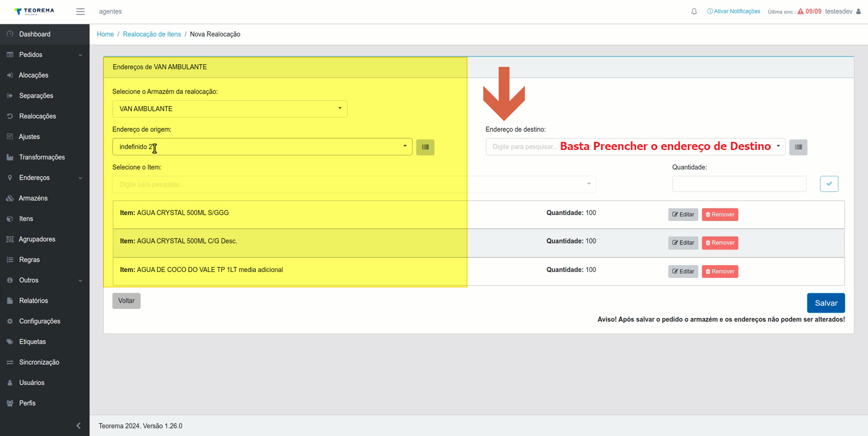This screenshot has width=868, height=436.
Task: Open Dashboard from the sidebar
Action: point(45,34)
